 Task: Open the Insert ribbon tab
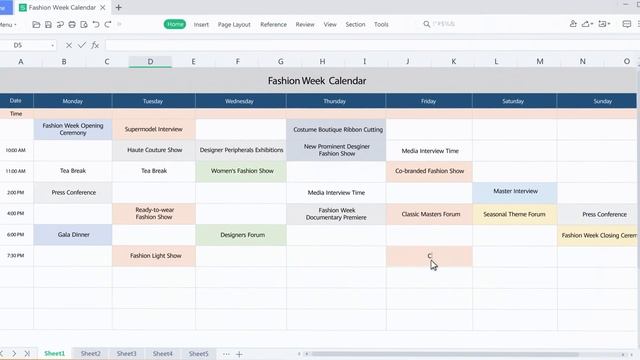point(201,24)
